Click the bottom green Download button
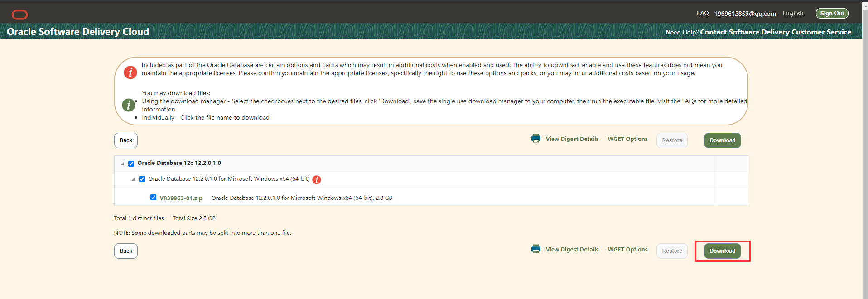This screenshot has height=299, width=868. [x=723, y=251]
